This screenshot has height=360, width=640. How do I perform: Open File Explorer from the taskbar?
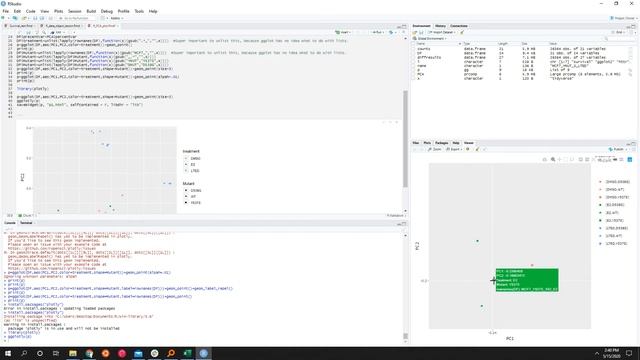pos(73,353)
